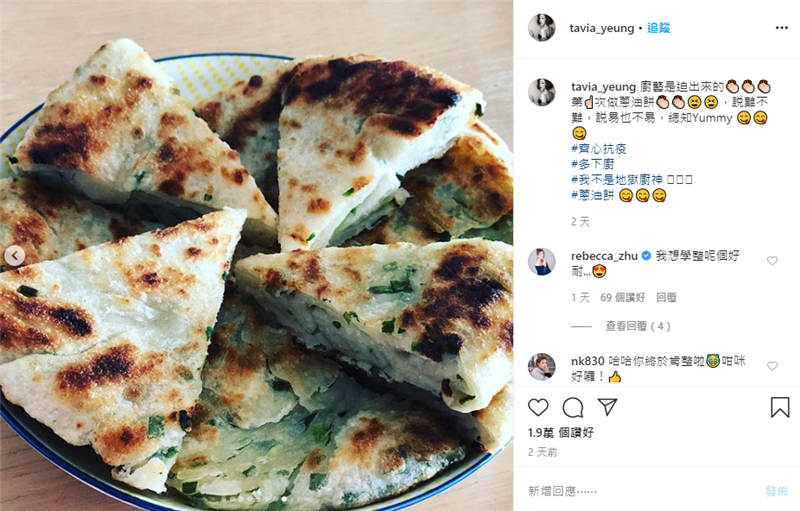Reply to rebecca_zhu's comment via 回覆

tap(666, 297)
